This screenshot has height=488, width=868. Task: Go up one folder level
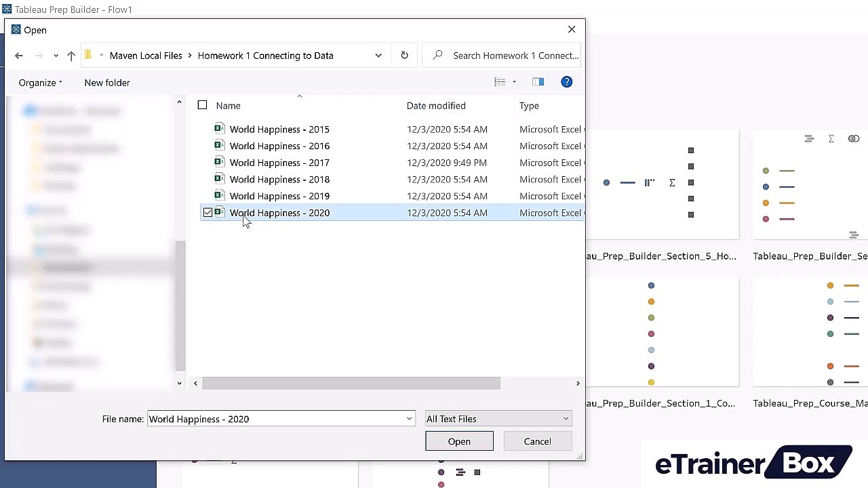(71, 56)
